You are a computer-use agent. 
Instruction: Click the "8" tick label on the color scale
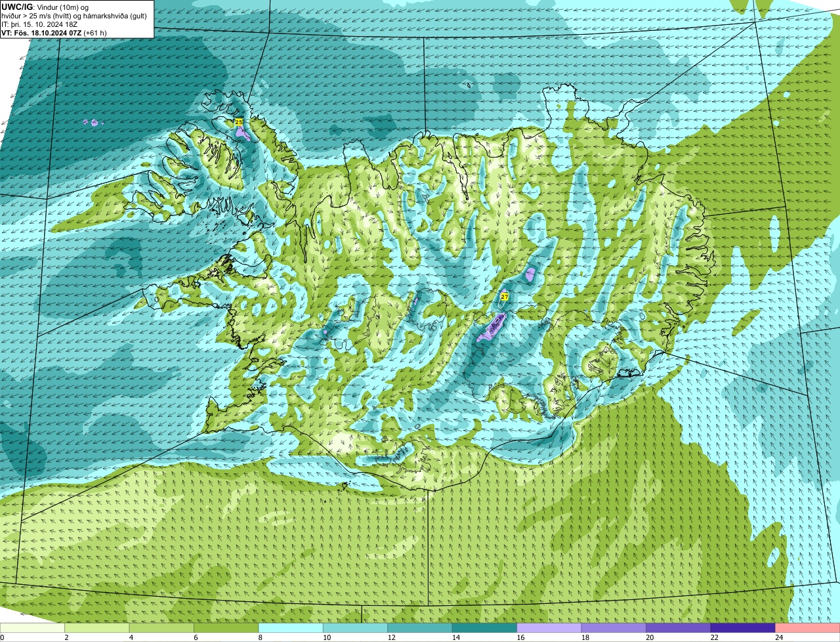coord(260,637)
